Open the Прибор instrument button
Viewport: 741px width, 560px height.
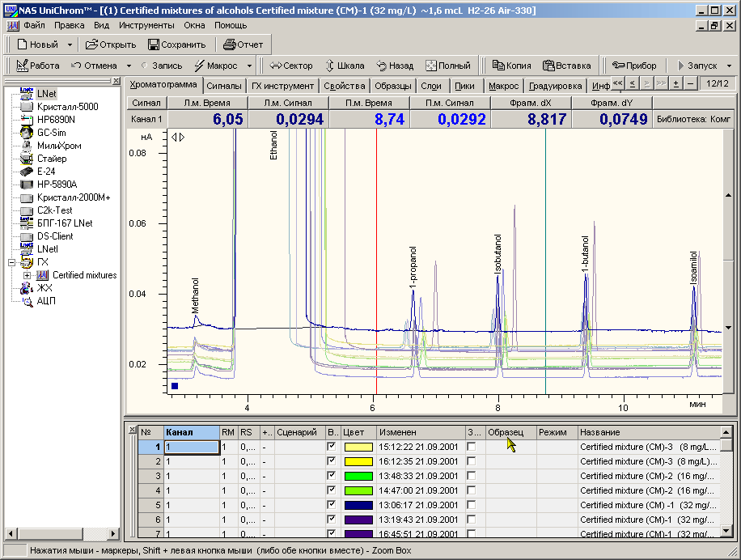pos(634,66)
